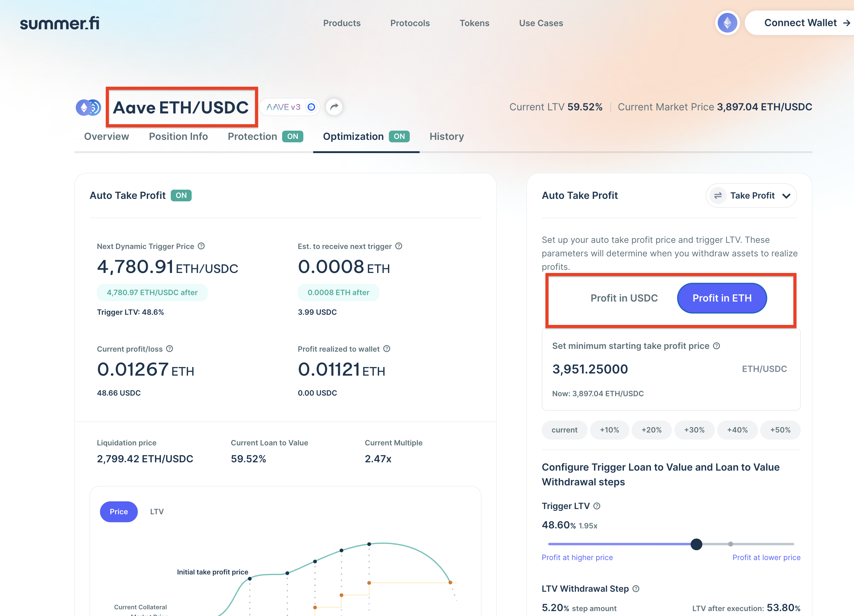Click the share arrow icon next to AAVE v3
854x616 pixels.
pyautogui.click(x=333, y=107)
